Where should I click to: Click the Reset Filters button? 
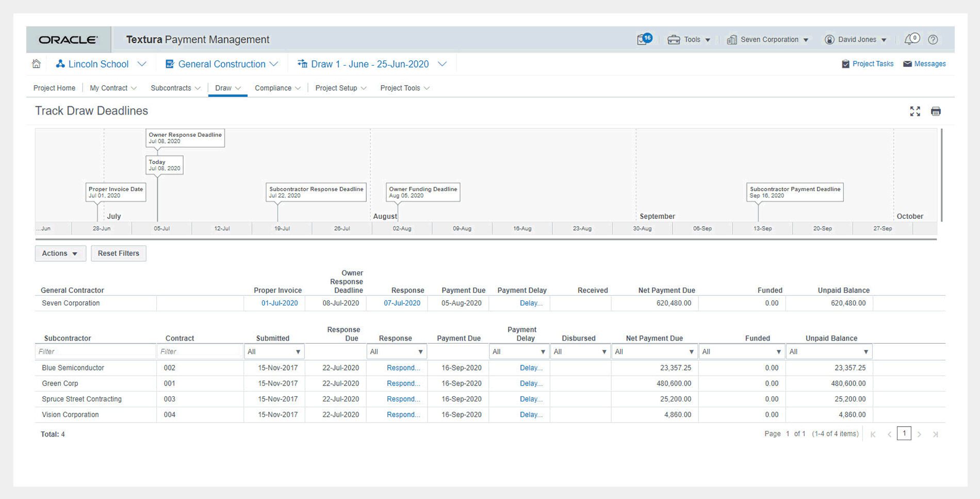tap(119, 253)
